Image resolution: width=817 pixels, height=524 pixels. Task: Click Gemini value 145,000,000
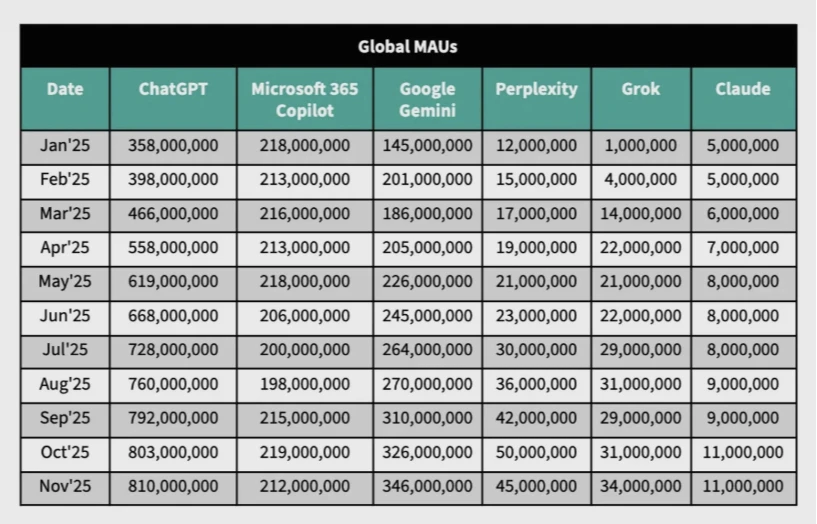pos(427,146)
